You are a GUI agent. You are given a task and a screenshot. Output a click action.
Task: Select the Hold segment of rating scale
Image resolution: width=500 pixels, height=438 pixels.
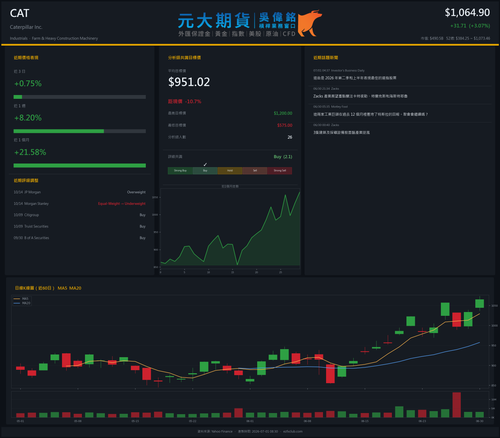(x=230, y=171)
